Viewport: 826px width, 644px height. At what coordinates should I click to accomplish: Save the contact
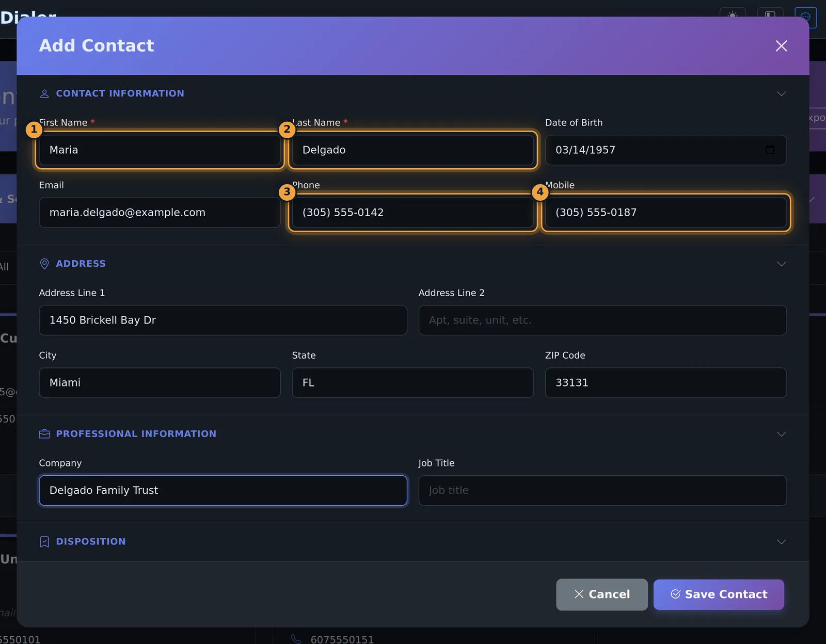pyautogui.click(x=719, y=594)
